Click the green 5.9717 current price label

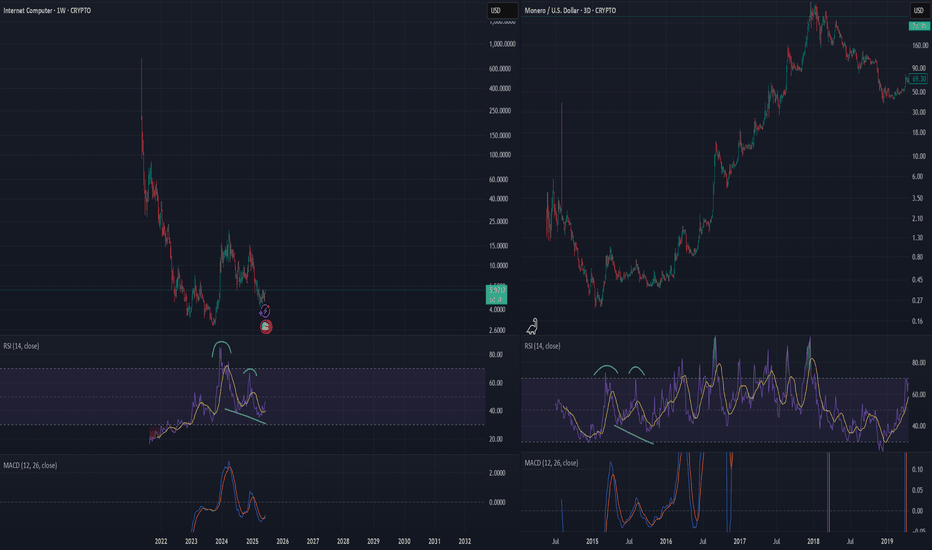click(x=496, y=294)
